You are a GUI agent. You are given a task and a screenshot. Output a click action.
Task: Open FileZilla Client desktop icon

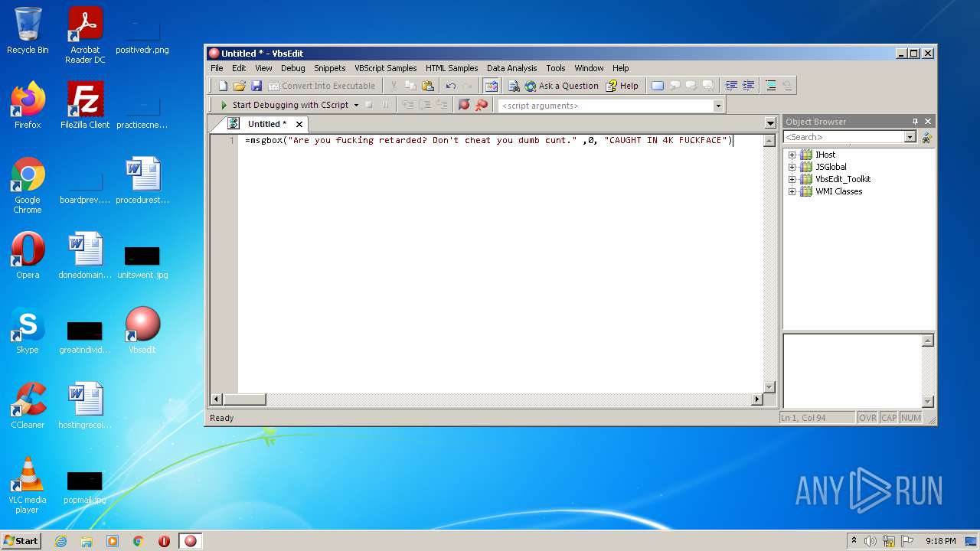click(85, 106)
